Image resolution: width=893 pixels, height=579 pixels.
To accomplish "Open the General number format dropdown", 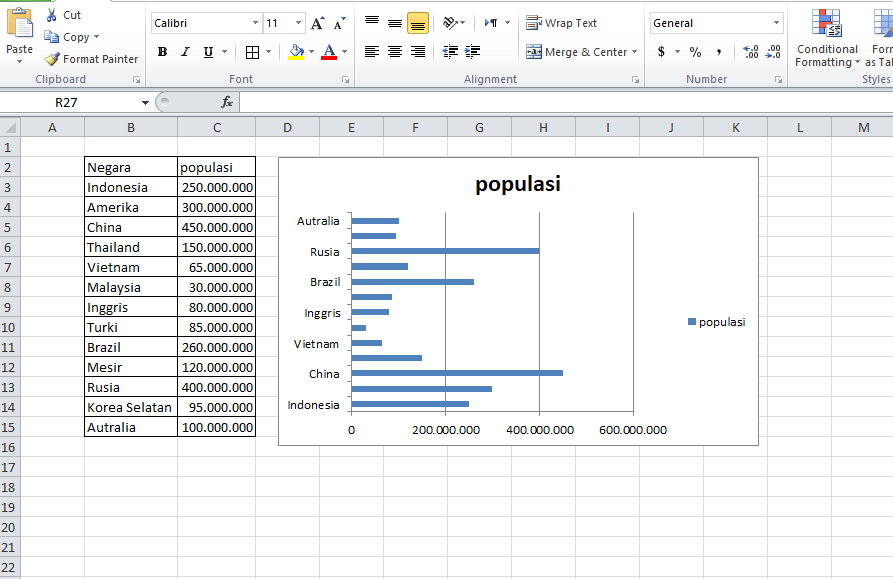I will [777, 22].
